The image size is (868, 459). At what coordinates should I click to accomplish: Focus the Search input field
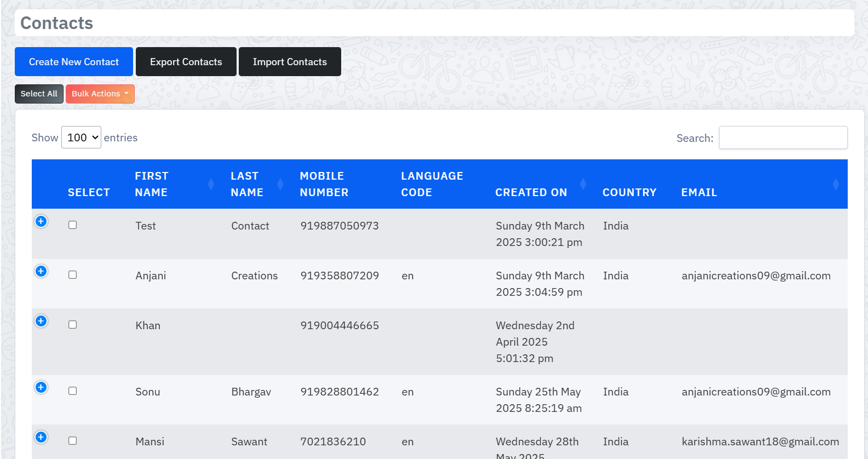[x=783, y=137]
